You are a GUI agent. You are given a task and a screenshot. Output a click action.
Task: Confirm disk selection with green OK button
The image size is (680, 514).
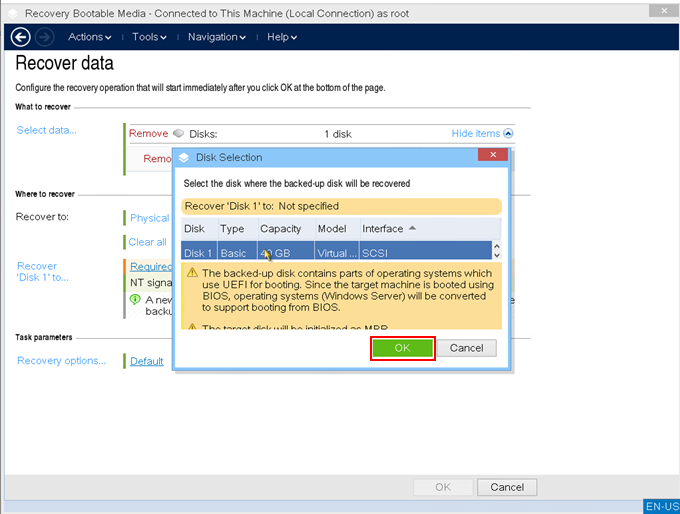coord(402,348)
